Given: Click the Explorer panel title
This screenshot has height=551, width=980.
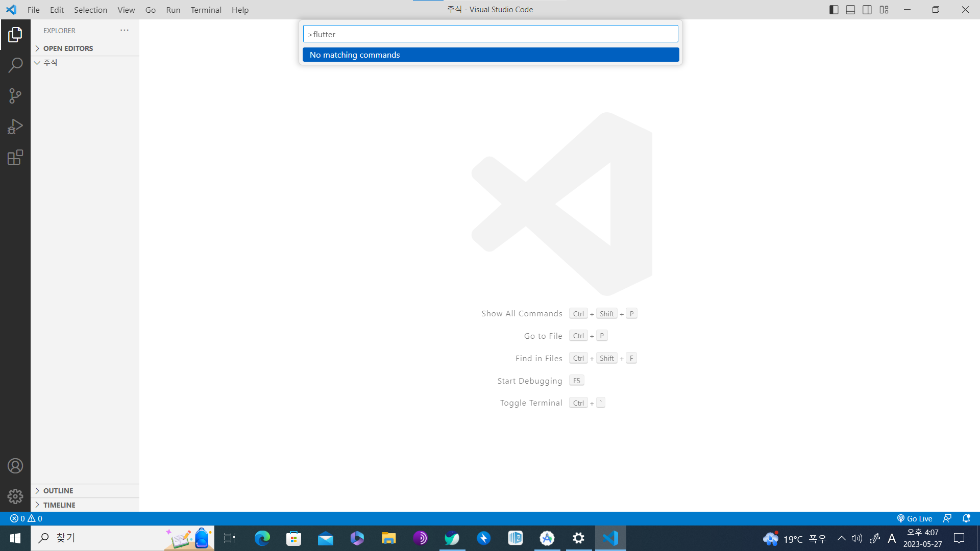Looking at the screenshot, I should tap(59, 31).
